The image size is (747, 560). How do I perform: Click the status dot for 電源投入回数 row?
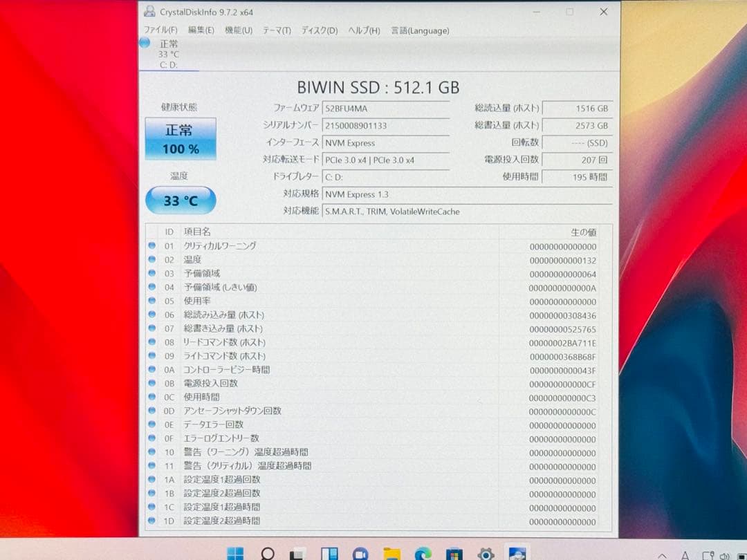pyautogui.click(x=153, y=384)
